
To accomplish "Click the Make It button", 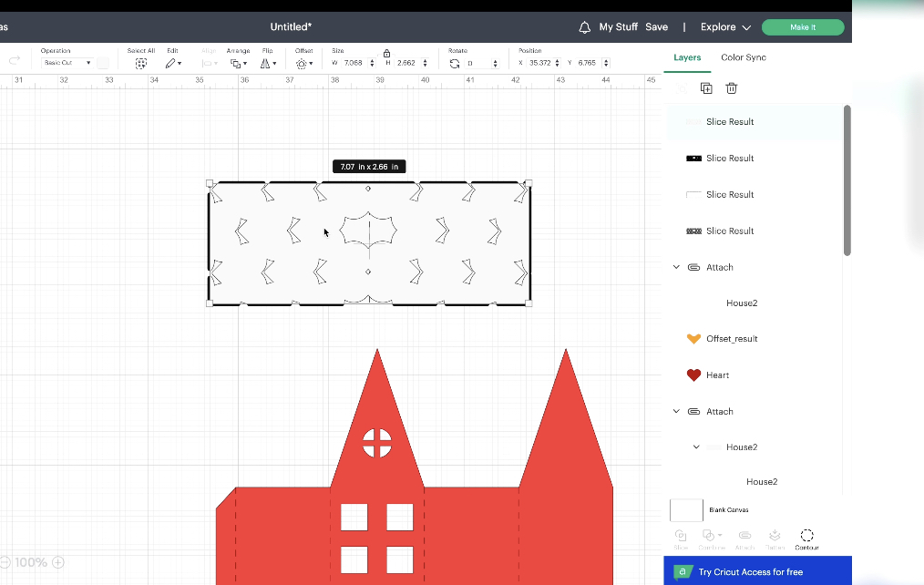I will (x=803, y=27).
